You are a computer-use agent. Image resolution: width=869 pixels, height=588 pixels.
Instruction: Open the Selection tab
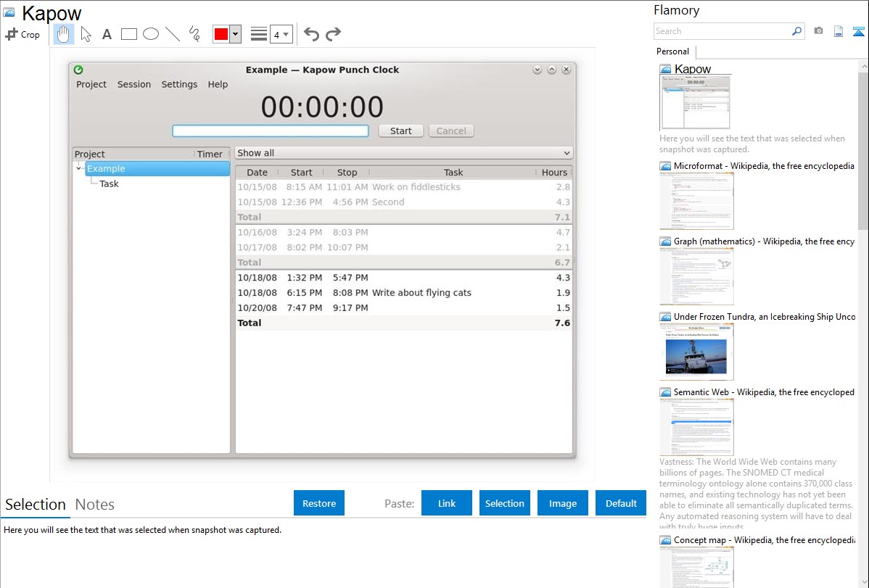[x=36, y=505]
